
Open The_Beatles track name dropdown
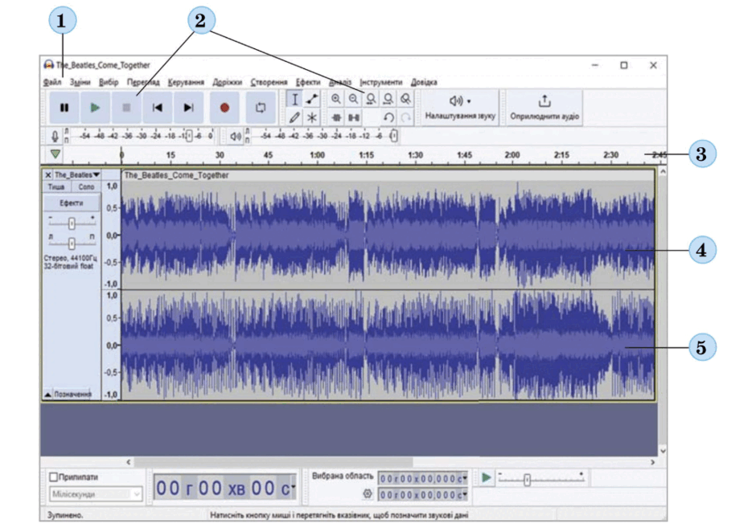[76, 175]
